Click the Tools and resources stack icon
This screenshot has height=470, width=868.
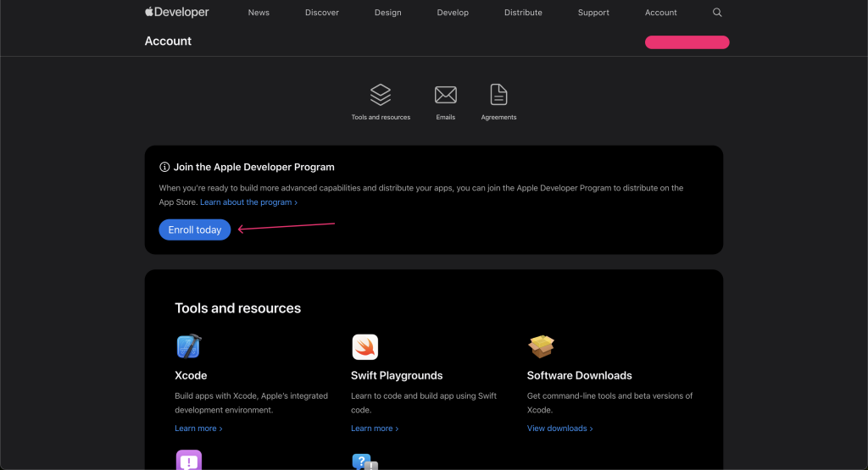tap(381, 95)
